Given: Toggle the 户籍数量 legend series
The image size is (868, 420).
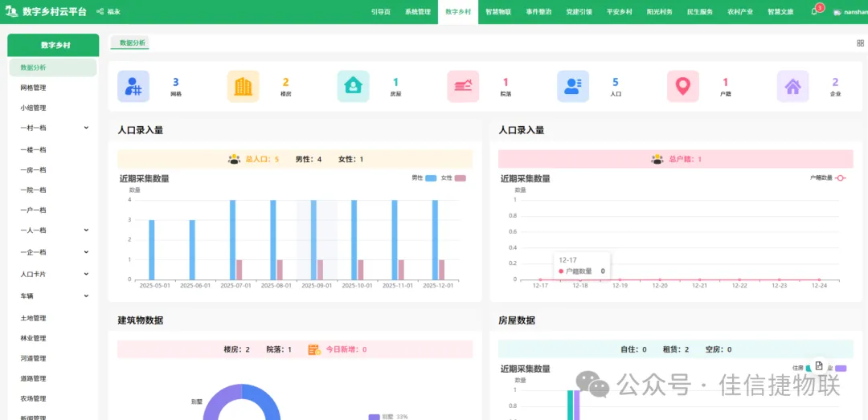Looking at the screenshot, I should click(x=828, y=177).
